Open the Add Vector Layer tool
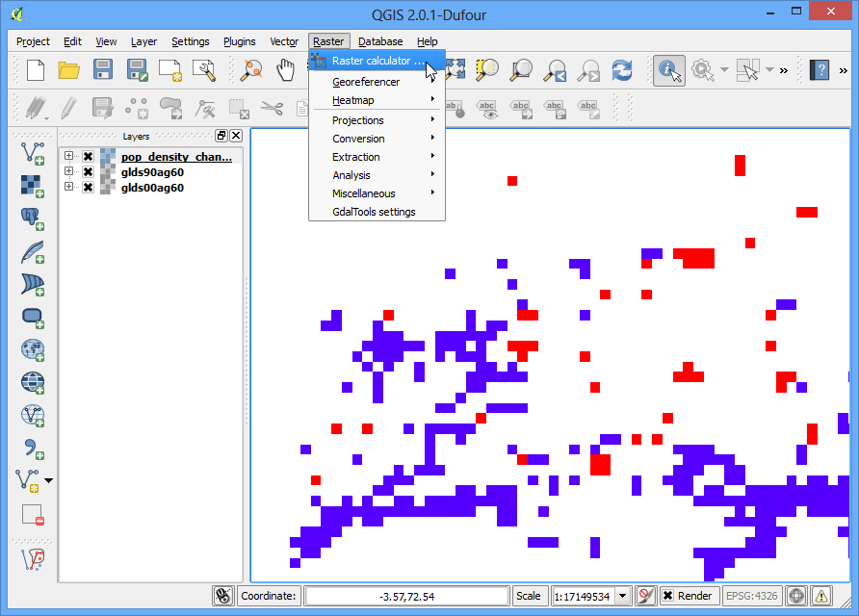 click(33, 153)
